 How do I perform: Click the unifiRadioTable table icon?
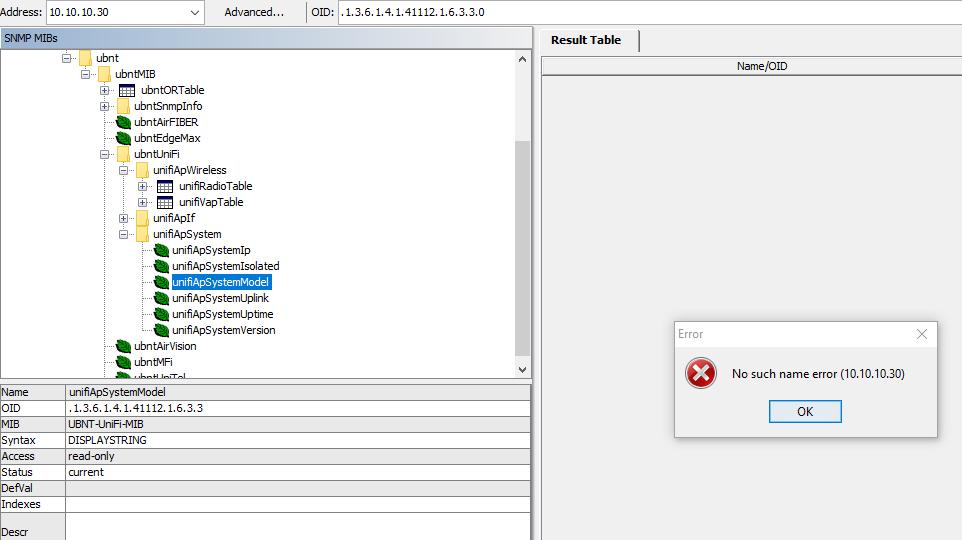[165, 186]
